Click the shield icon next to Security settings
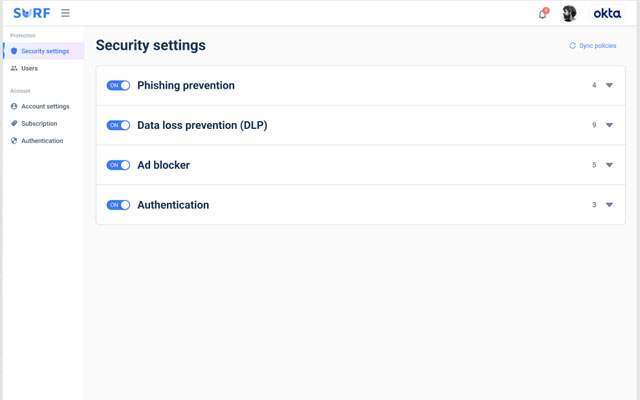Image resolution: width=640 pixels, height=400 pixels. coord(14,51)
